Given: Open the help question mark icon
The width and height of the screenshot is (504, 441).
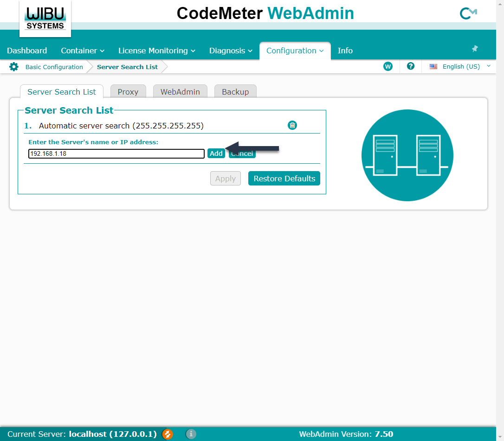Looking at the screenshot, I should [x=410, y=66].
